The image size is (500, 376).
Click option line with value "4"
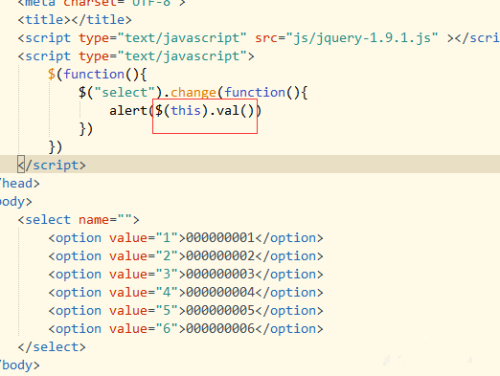(x=186, y=293)
